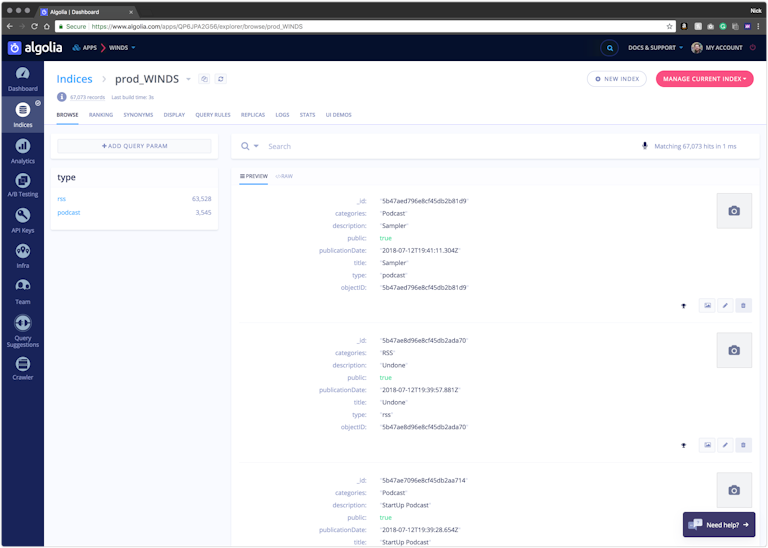
Task: Open Infra in the sidebar
Action: (23, 256)
